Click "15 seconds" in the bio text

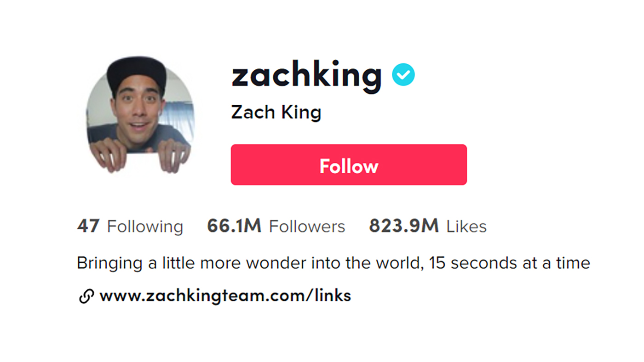[477, 263]
